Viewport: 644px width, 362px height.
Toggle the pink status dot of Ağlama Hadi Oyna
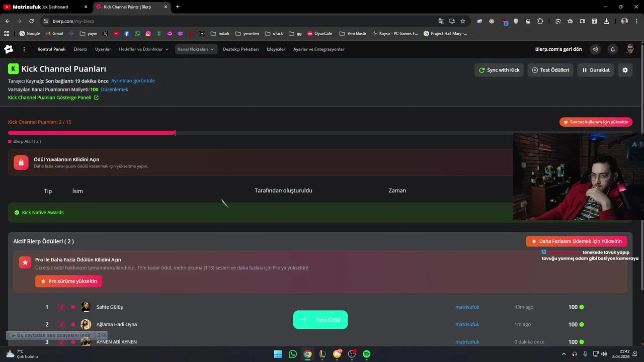point(73,325)
